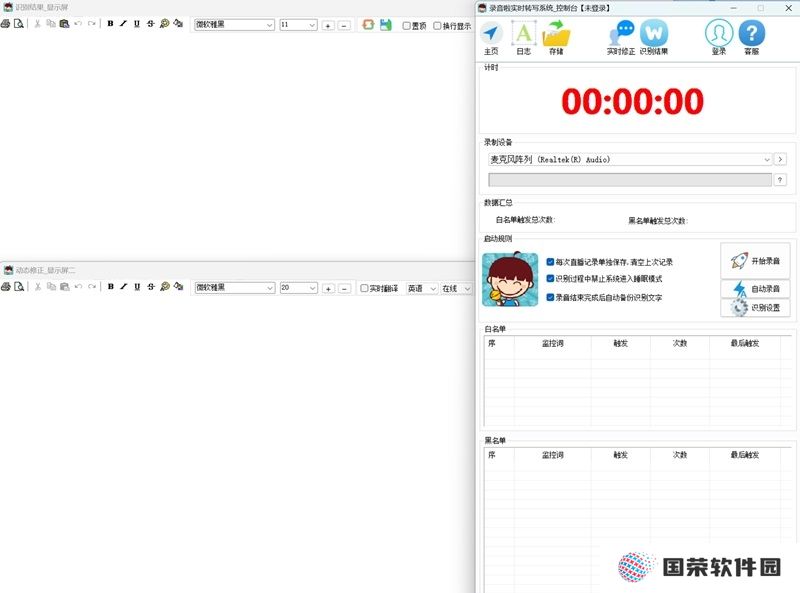This screenshot has width=800, height=593.
Task: Click inside the upper 识别结果 text area
Action: tap(237, 145)
